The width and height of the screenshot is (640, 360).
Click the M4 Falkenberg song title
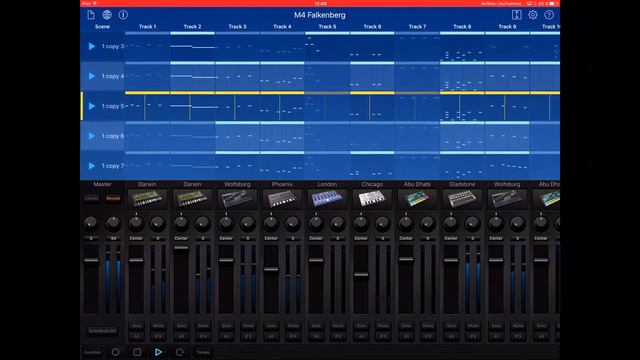[320, 15]
